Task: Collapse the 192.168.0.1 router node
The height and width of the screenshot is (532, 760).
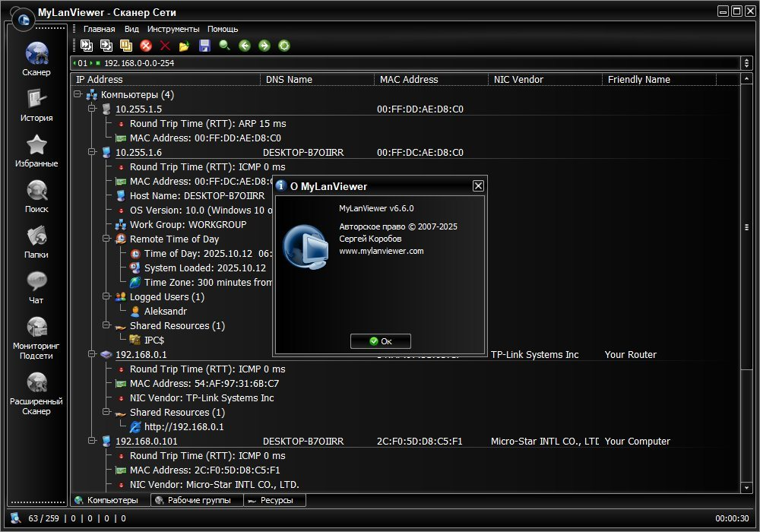Action: 92,354
